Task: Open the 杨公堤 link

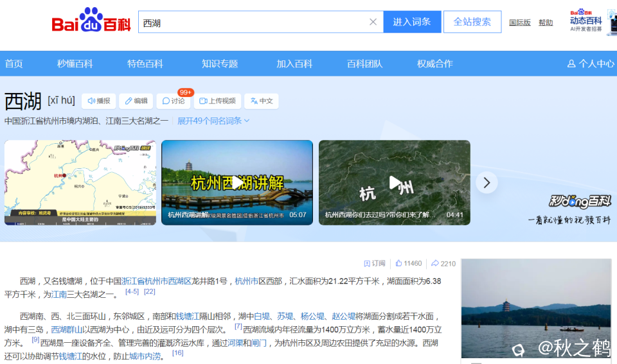Action: (312, 316)
